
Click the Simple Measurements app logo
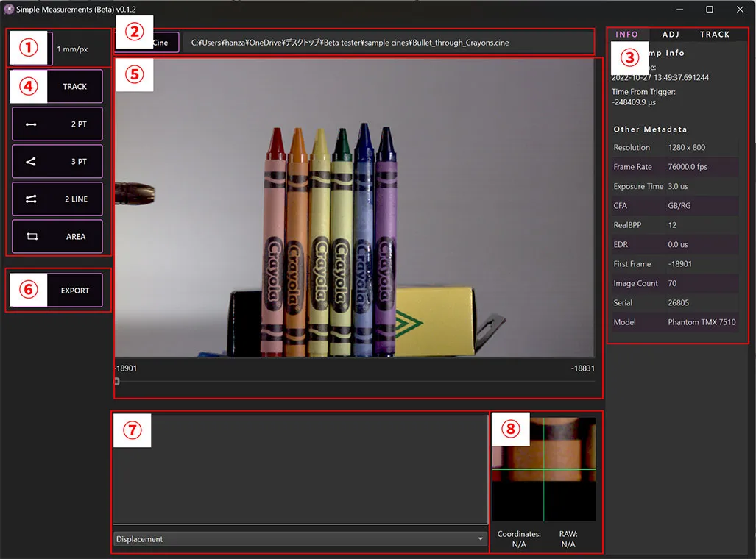[x=9, y=9]
